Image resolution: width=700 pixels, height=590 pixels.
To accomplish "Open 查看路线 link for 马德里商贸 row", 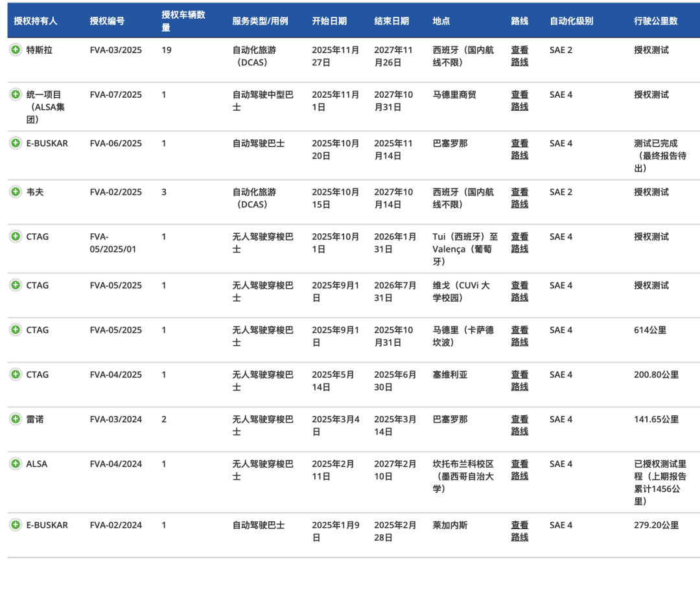I will 520,101.
